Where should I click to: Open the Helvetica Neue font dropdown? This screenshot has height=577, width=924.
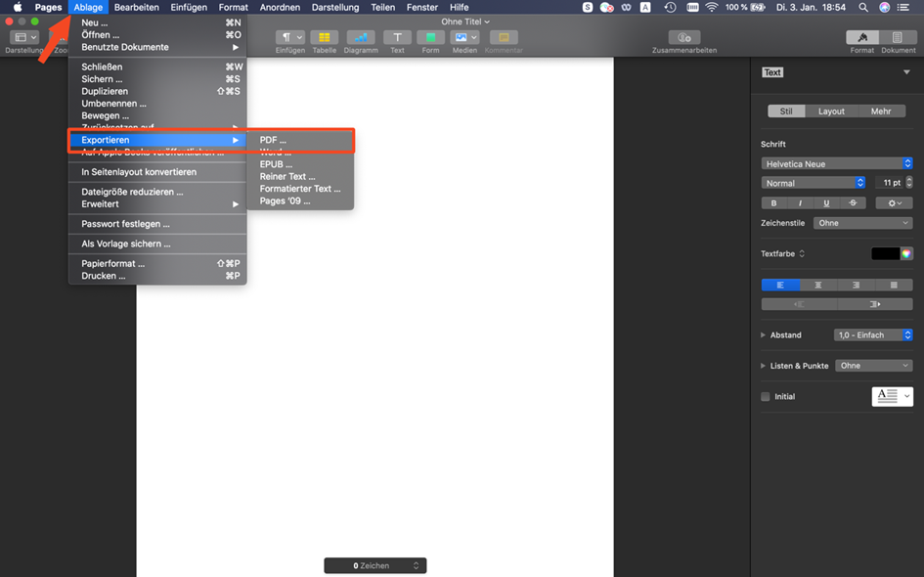tap(837, 164)
